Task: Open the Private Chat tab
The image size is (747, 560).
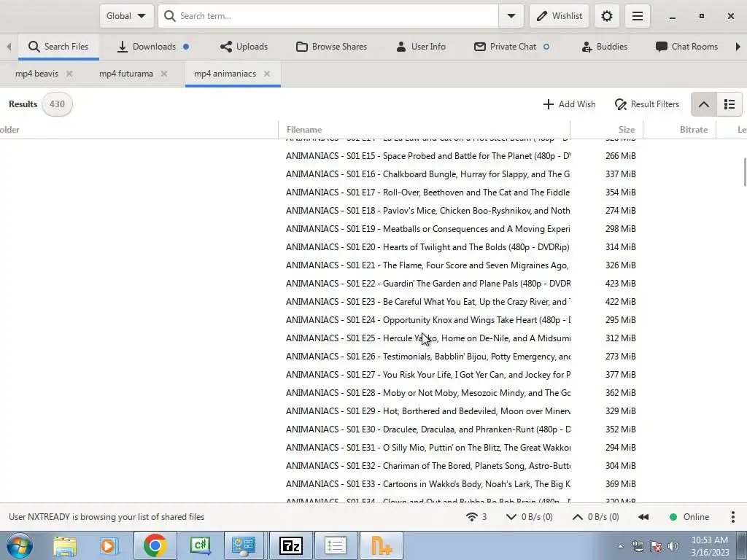Action: point(512,47)
